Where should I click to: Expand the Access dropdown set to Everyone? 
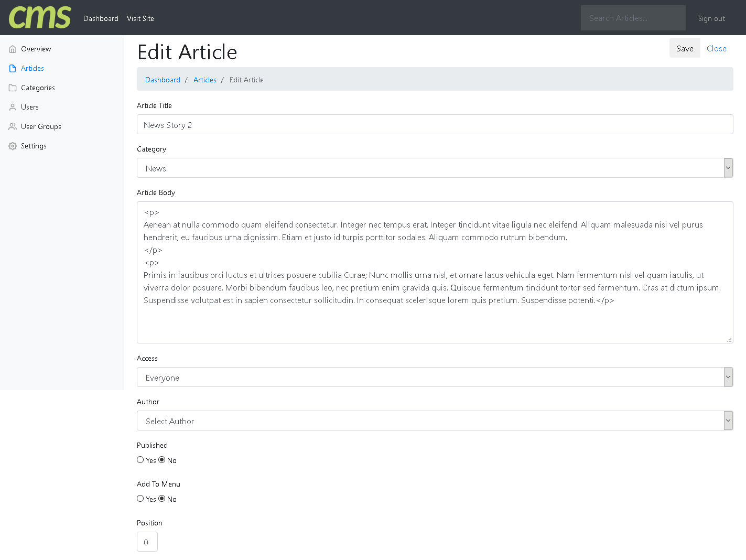(x=435, y=378)
